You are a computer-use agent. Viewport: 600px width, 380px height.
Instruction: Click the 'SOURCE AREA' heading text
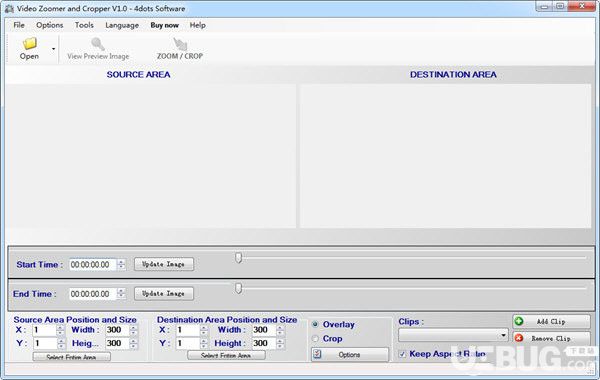pos(139,75)
